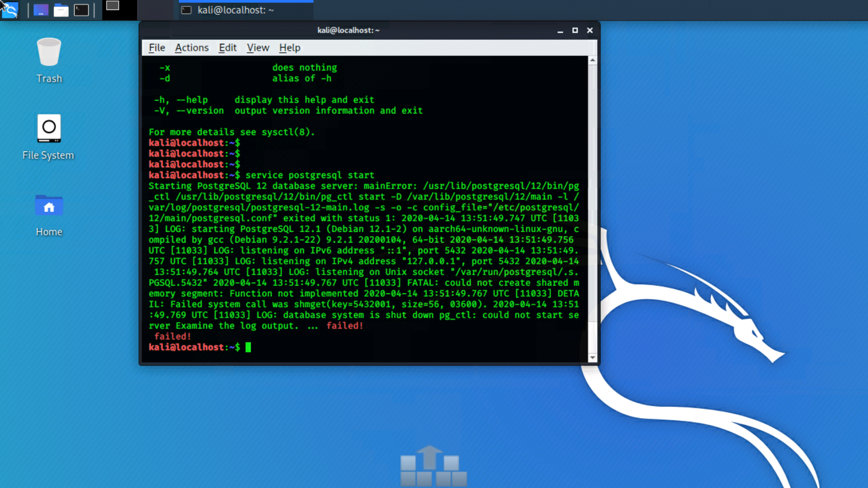Select the active workspace one in switcher
868x488 pixels.
[x=119, y=9]
